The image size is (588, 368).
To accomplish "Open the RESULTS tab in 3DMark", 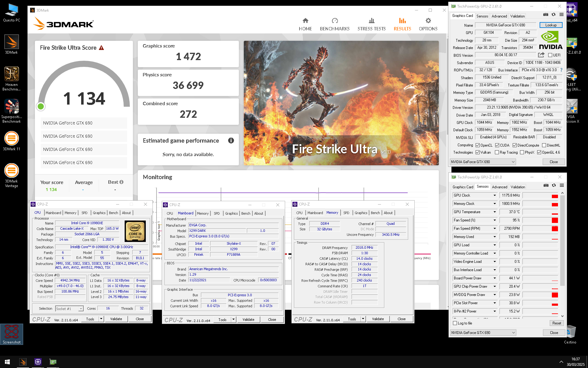I will [x=402, y=24].
